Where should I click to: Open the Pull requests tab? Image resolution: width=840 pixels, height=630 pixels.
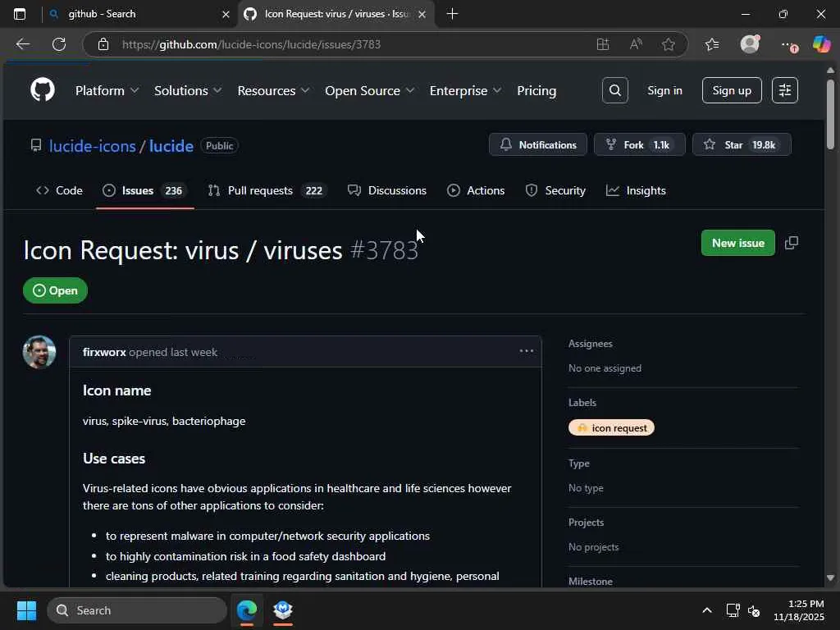pyautogui.click(x=267, y=190)
